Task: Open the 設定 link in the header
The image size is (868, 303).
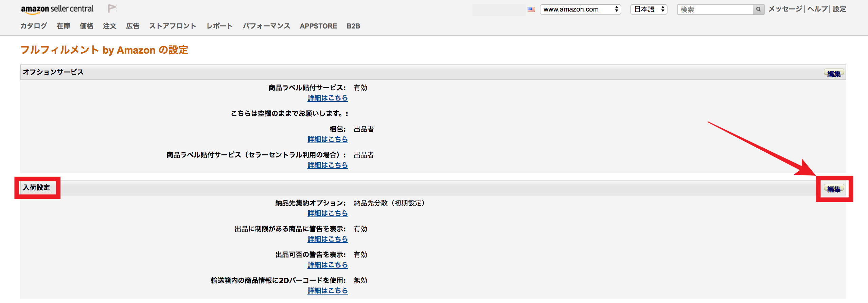Action: pos(839,9)
